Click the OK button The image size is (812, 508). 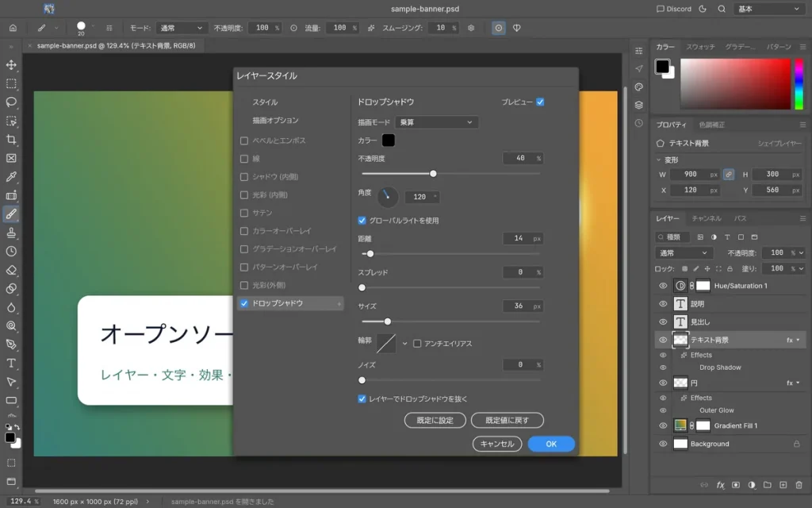[x=551, y=444]
